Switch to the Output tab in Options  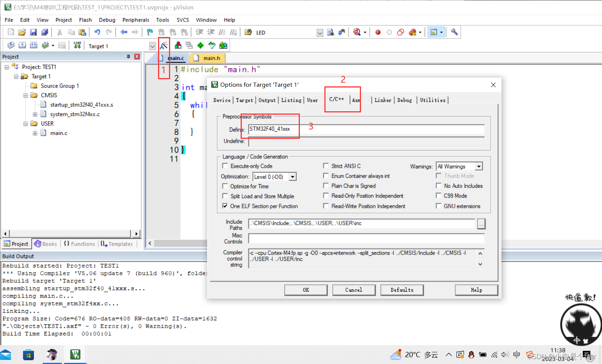pos(267,100)
